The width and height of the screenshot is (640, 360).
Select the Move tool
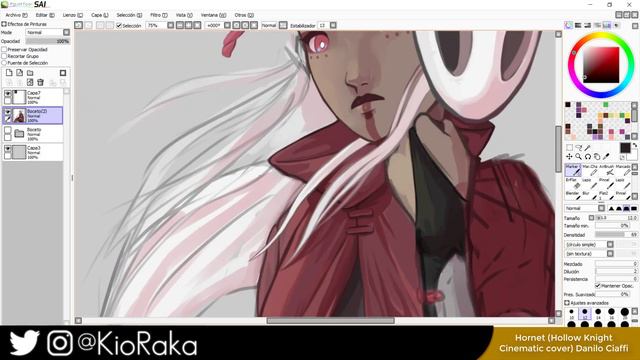point(569,156)
